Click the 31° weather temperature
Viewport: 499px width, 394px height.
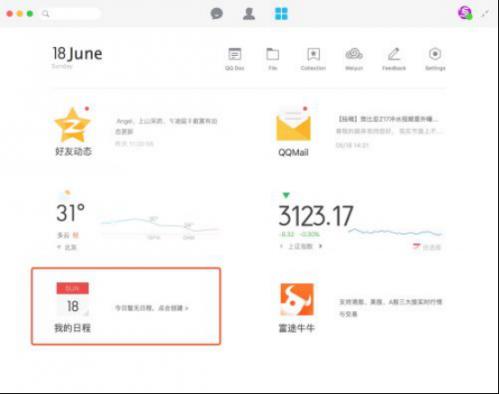[x=70, y=213]
